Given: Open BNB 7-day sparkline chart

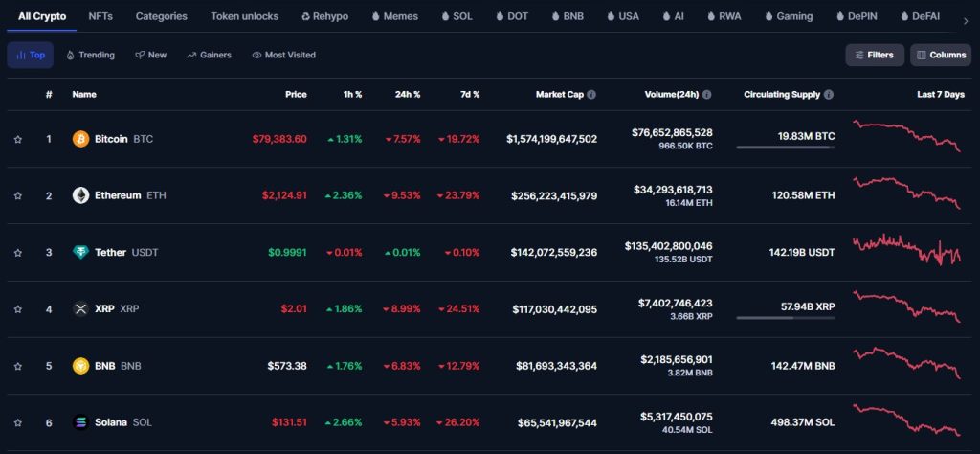Looking at the screenshot, I should click(x=907, y=363).
